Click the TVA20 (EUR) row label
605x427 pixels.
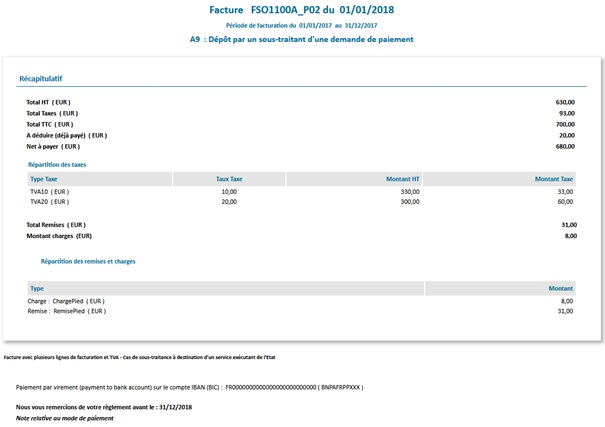point(50,201)
